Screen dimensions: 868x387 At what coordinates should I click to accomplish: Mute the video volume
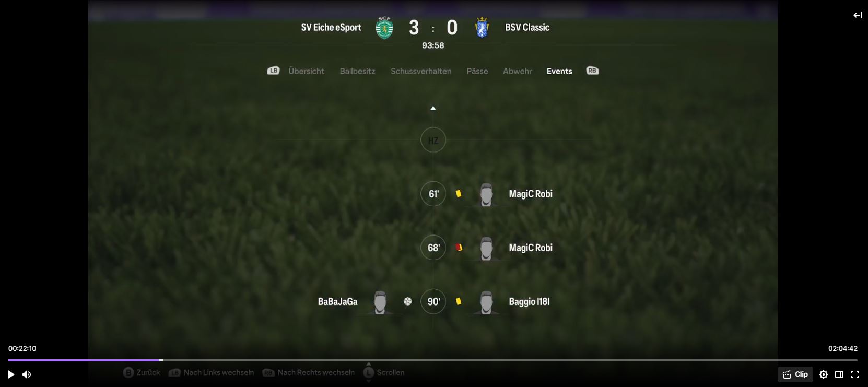[27, 374]
